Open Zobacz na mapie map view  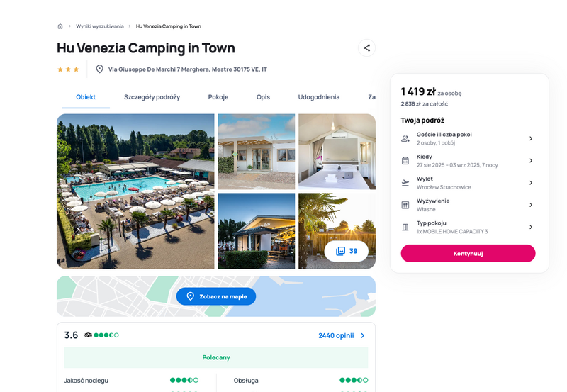[216, 296]
